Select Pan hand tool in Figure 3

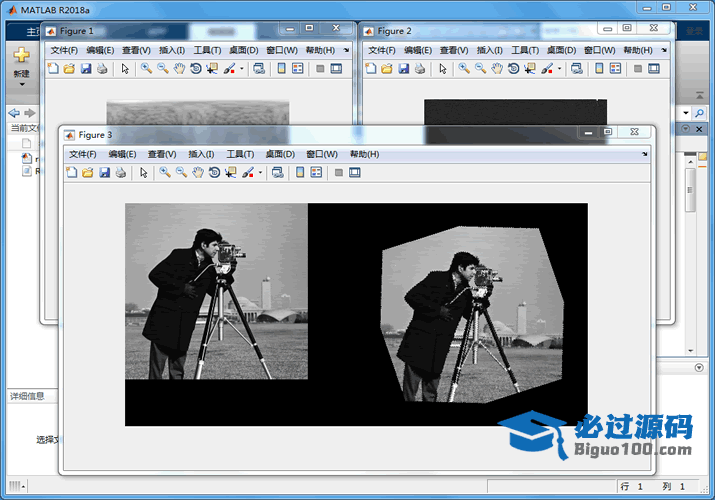click(x=197, y=172)
